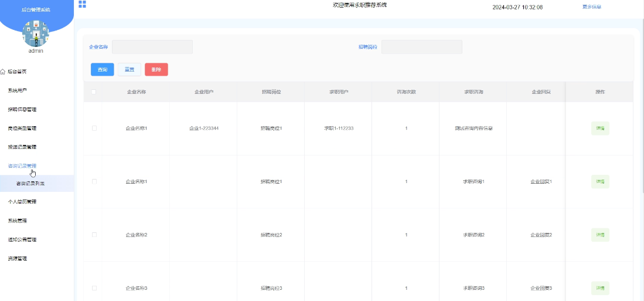Select the checkbox for the 企业名称2 row
The height and width of the screenshot is (301, 644).
(94, 235)
